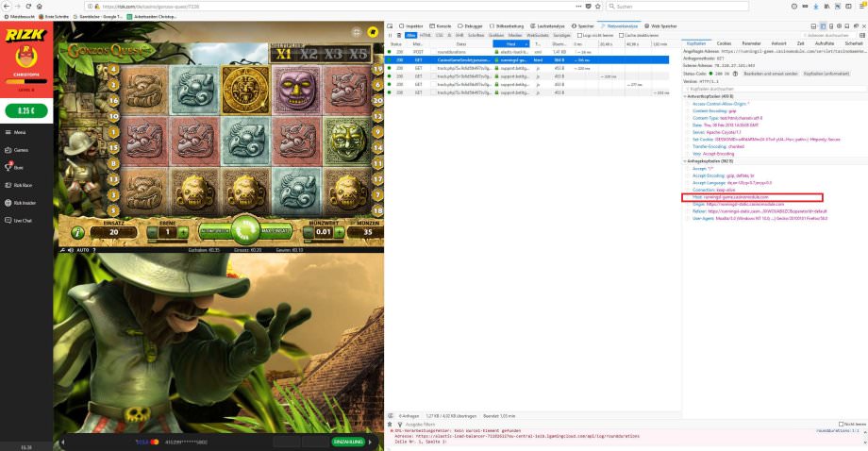Viewport: 868px width, 451px height.
Task: Select the CSS network filter
Action: [439, 35]
